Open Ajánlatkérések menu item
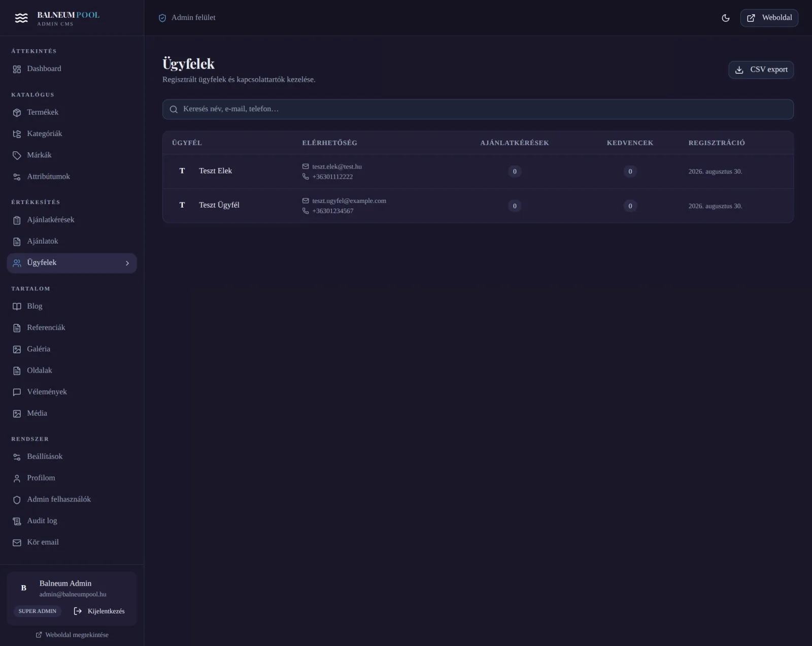The image size is (812, 646). point(72,220)
